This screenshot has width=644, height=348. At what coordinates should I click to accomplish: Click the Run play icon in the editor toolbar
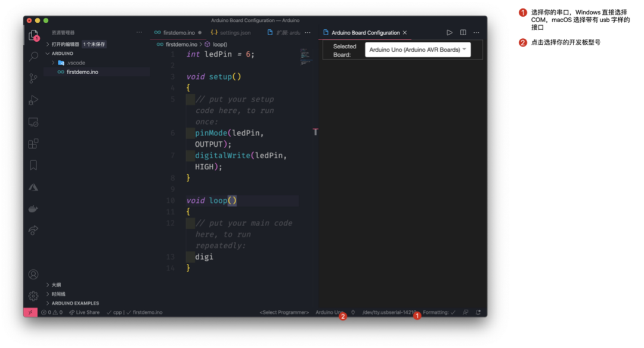click(450, 32)
